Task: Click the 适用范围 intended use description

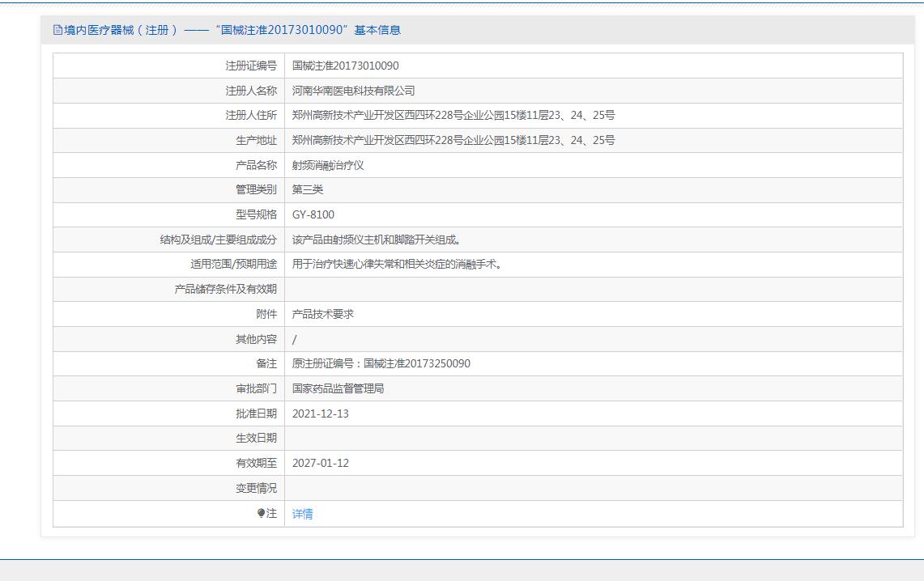Action: pyautogui.click(x=397, y=265)
